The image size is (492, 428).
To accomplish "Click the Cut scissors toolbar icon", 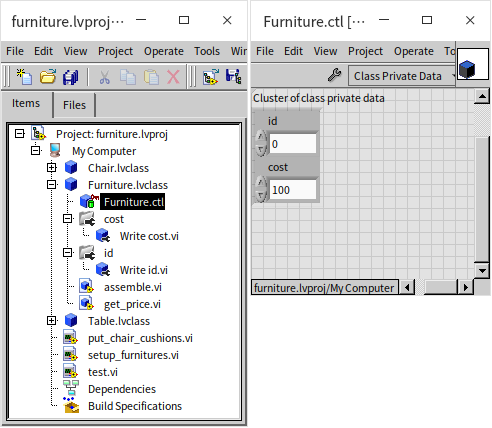I will pyautogui.click(x=105, y=77).
